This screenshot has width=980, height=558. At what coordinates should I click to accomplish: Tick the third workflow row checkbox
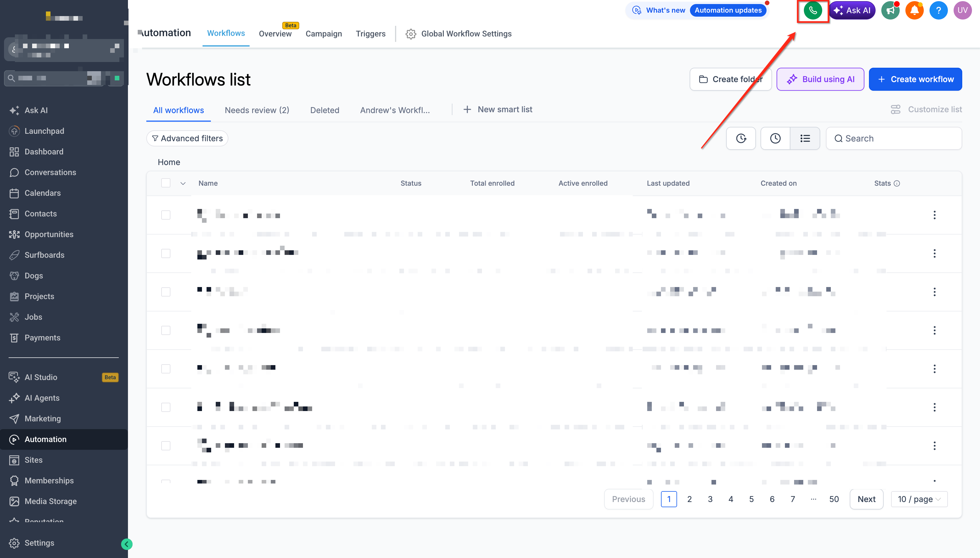point(166,292)
